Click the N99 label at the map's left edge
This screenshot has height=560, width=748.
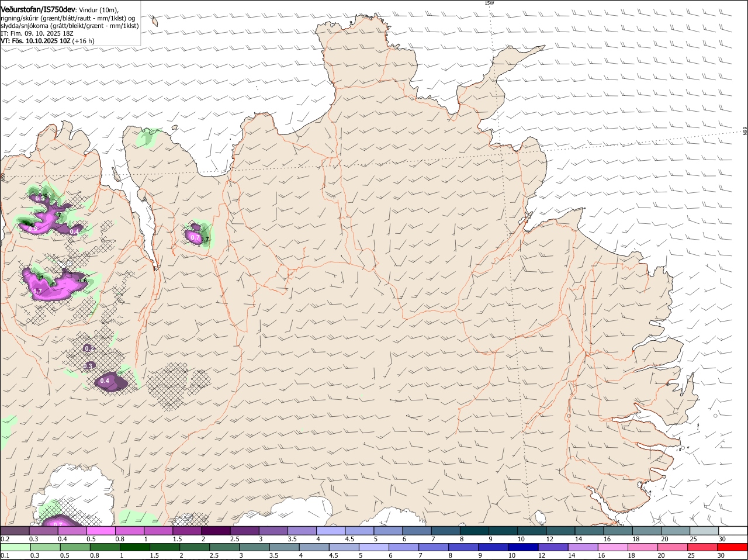[2, 177]
